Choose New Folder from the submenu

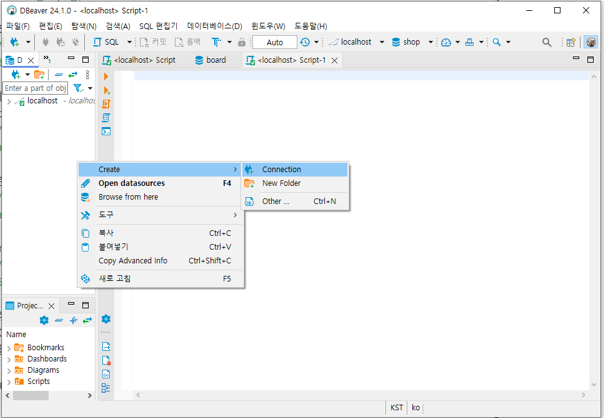tap(295, 183)
